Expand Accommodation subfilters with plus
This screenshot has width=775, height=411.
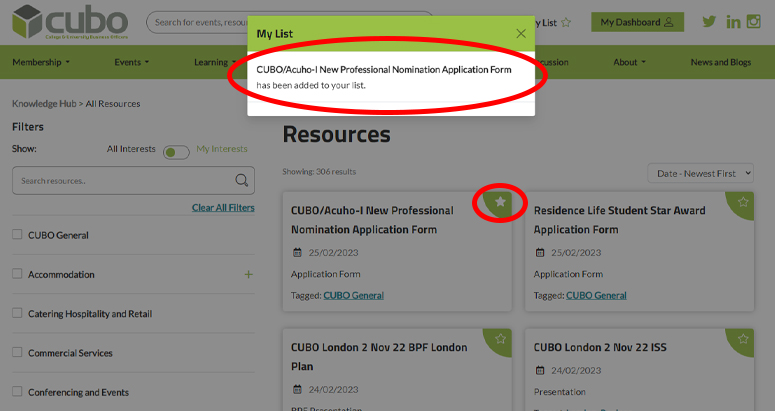click(249, 274)
